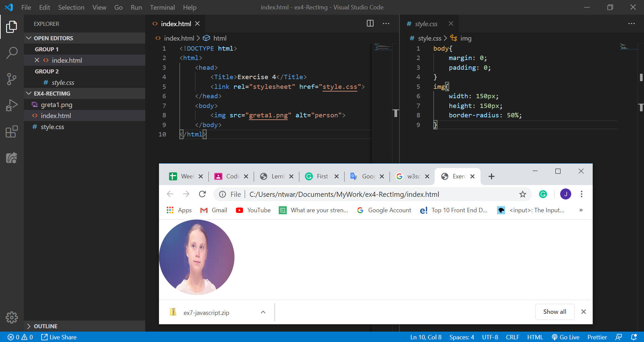Open the Run and Debug view

(12, 105)
